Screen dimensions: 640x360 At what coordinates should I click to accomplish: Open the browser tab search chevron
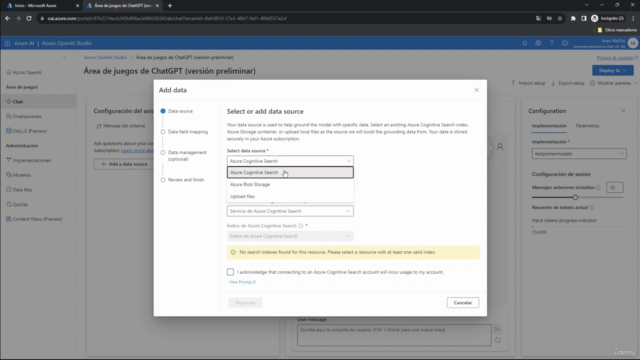(587, 5)
